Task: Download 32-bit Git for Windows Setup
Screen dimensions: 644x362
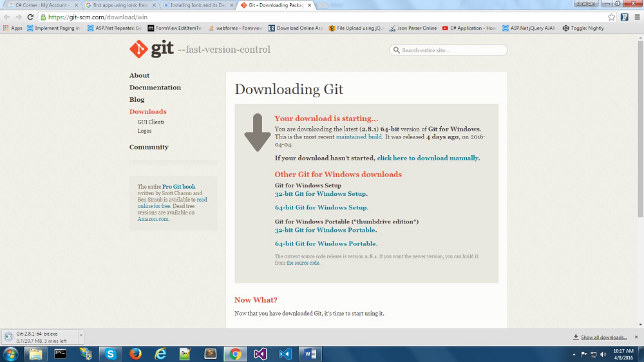Action: 320,194
